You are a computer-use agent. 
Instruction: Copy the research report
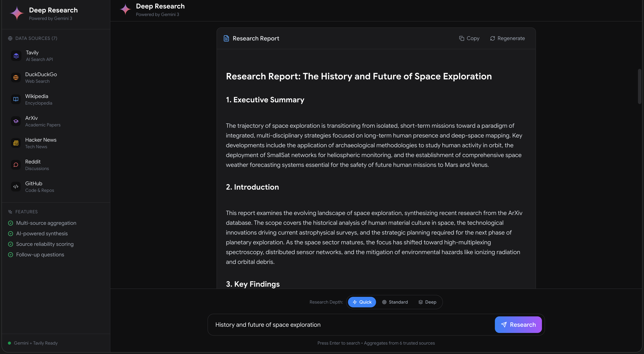pos(469,38)
